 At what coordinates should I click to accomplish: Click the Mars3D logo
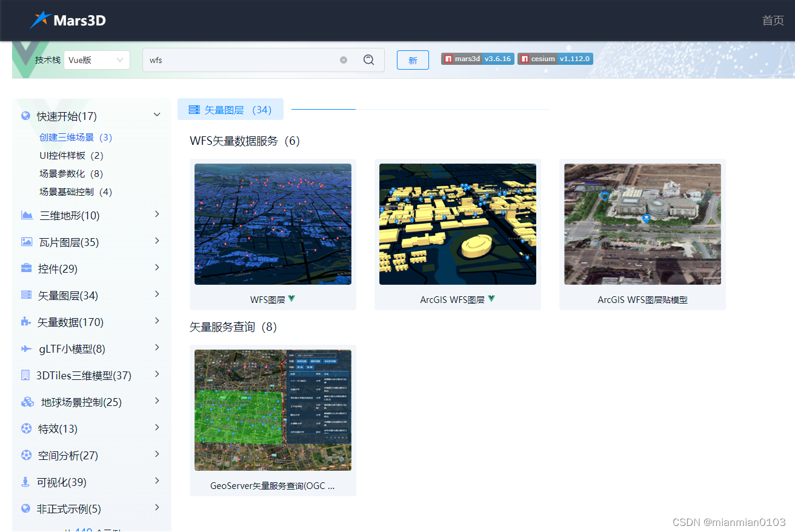[68, 20]
